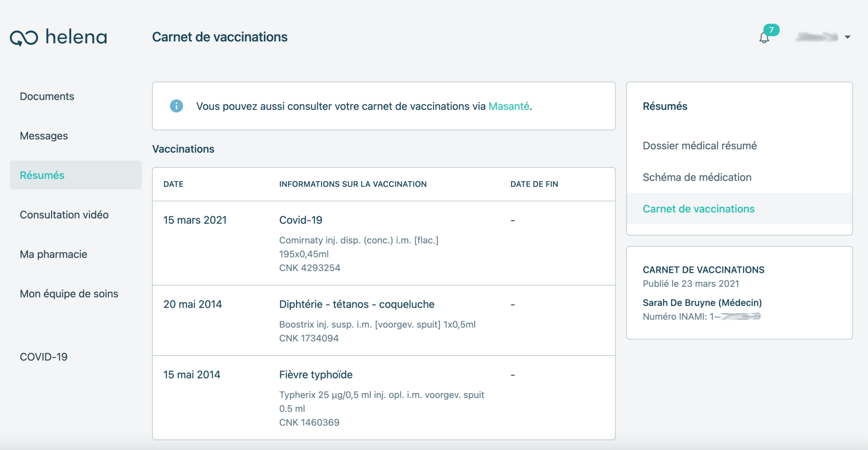The image size is (868, 450).
Task: Click the blue info circle icon
Action: pyautogui.click(x=176, y=106)
